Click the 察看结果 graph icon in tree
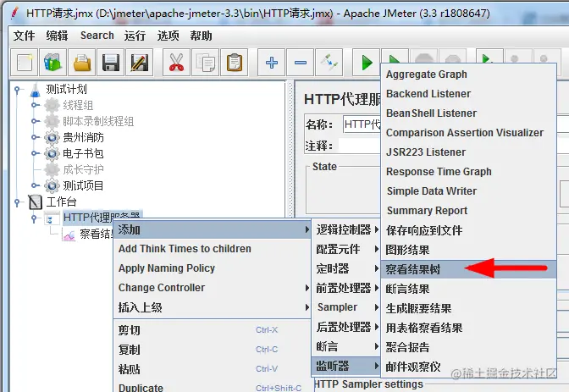 coord(69,235)
